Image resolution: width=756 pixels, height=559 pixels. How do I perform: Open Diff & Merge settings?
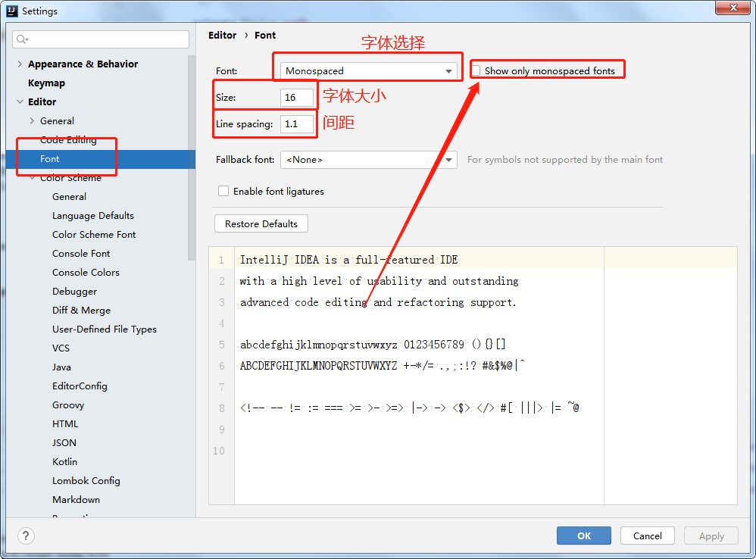click(x=82, y=311)
